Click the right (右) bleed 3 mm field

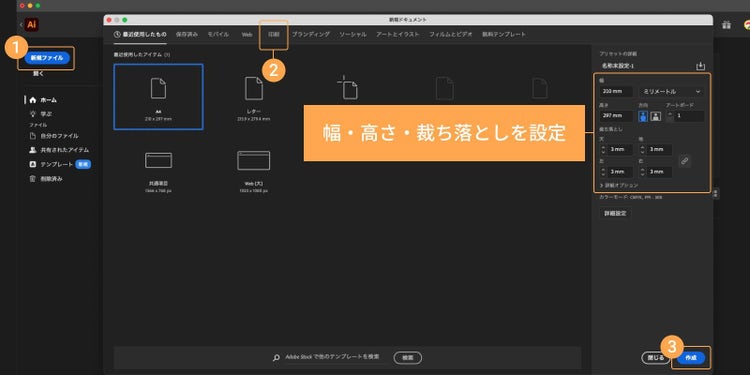click(x=660, y=172)
